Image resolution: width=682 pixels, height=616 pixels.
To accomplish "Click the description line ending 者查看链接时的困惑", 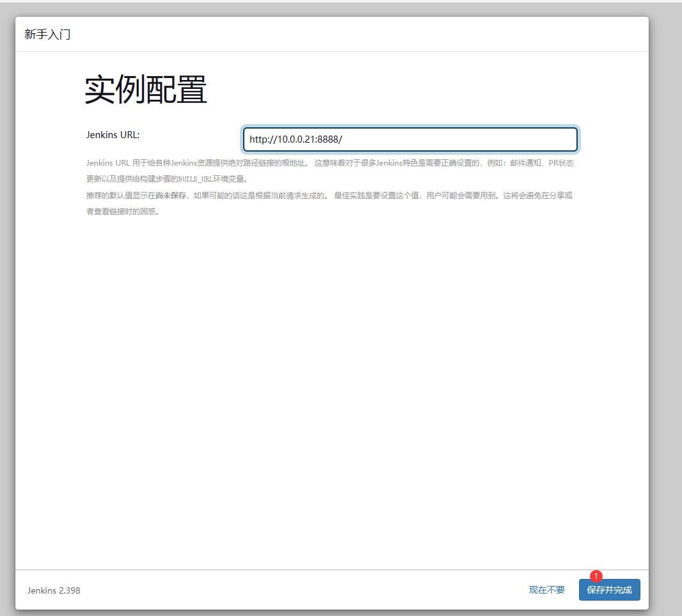I will tap(123, 212).
